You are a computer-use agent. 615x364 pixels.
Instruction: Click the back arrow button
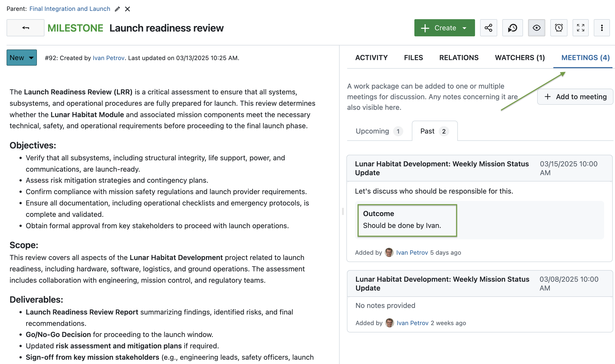26,28
